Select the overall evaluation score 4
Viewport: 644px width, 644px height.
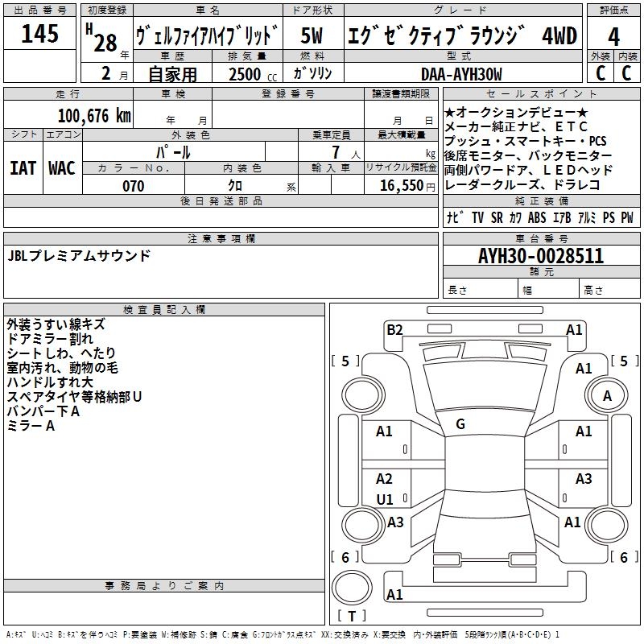click(x=613, y=36)
